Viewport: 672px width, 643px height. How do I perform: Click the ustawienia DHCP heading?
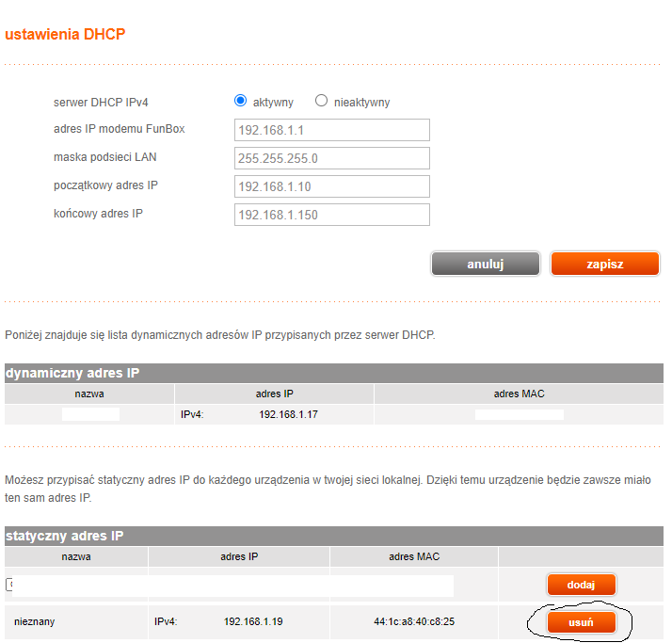65,34
